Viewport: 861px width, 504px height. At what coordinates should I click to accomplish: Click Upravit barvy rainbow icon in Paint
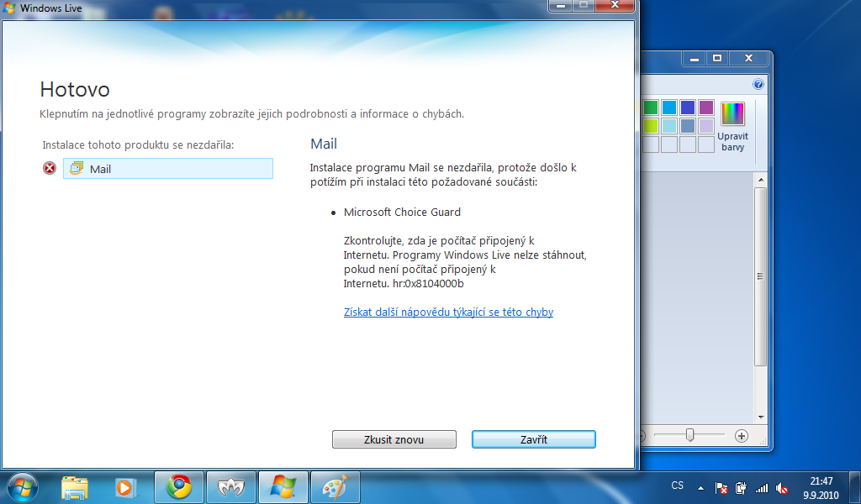coord(732,113)
